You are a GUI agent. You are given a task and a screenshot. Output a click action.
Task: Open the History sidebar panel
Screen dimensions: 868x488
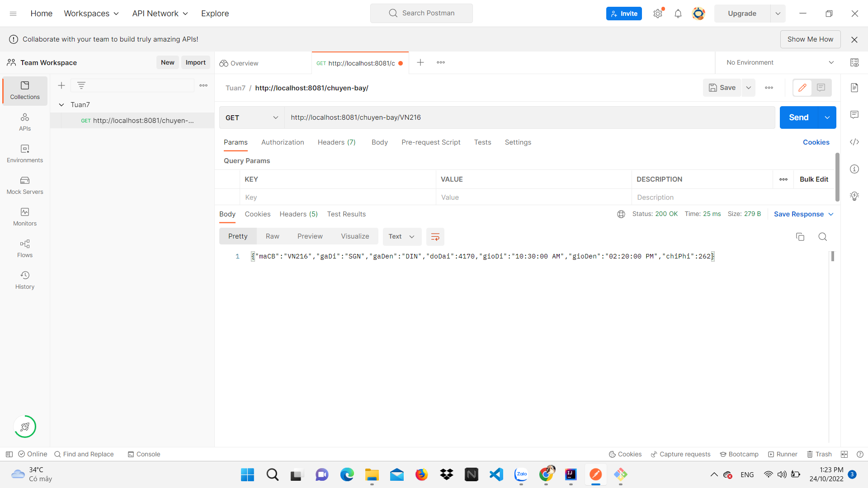25,280
